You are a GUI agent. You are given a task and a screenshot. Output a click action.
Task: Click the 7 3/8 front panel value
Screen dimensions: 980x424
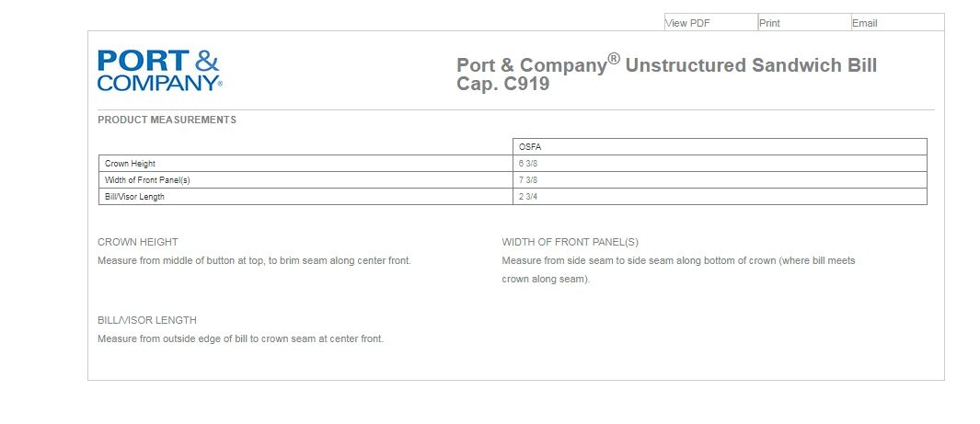528,180
